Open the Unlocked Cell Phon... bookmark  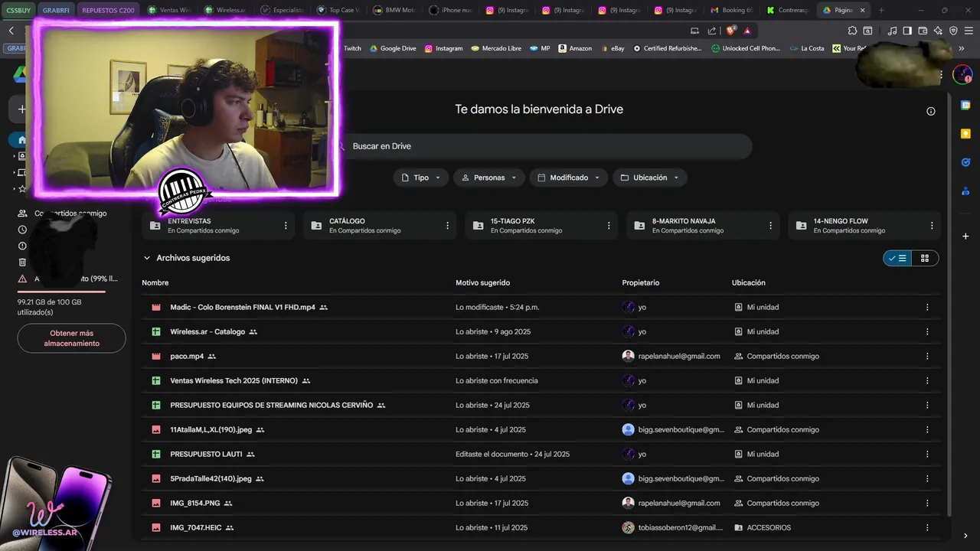(746, 48)
